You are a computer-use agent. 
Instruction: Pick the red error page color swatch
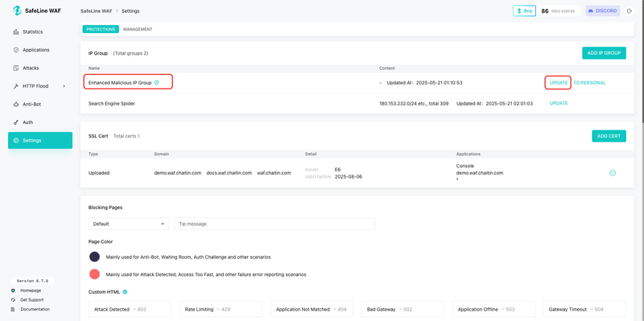pos(94,274)
